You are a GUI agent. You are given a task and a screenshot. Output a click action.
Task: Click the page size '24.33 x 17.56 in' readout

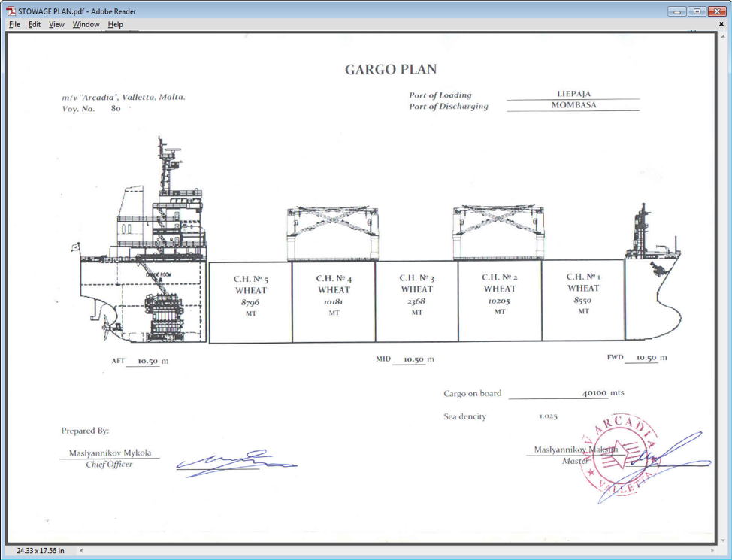coord(41,551)
